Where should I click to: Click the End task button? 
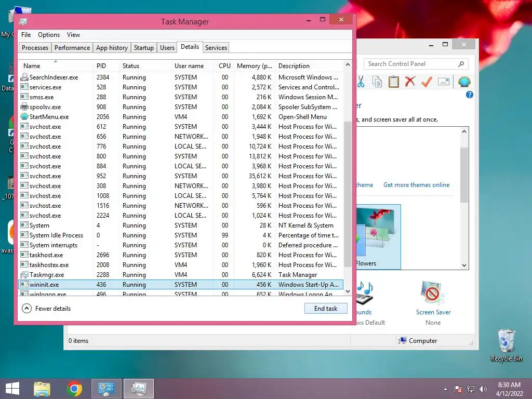point(326,309)
